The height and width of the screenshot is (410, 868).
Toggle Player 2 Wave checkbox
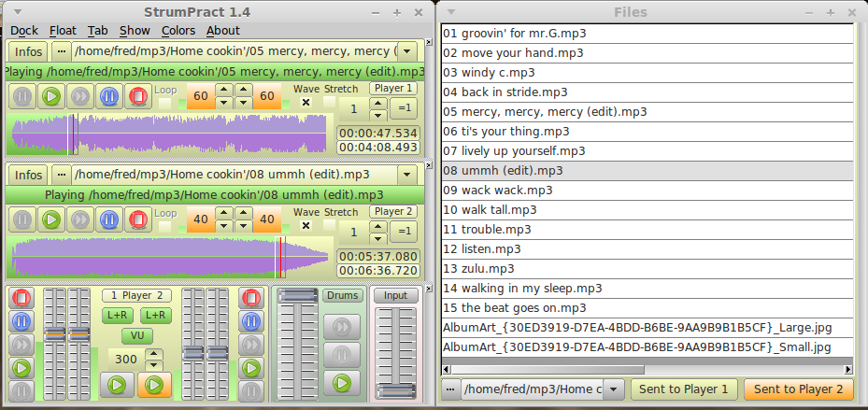coord(306,226)
